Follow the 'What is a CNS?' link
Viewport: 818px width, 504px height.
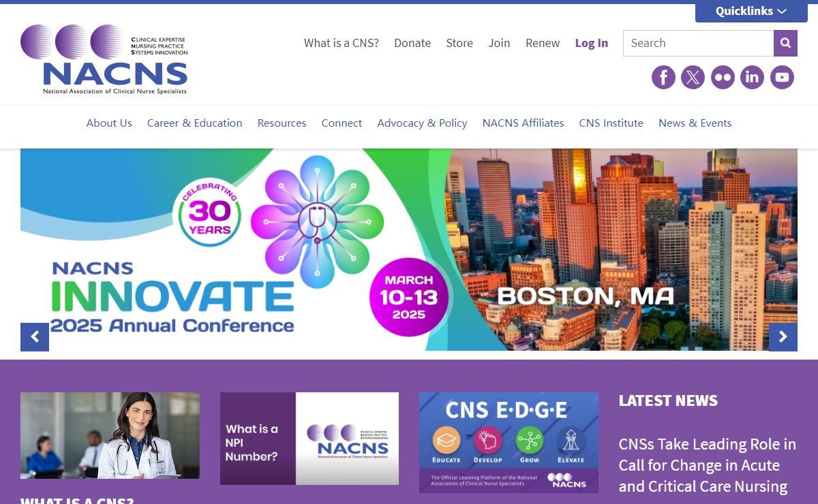tap(342, 43)
